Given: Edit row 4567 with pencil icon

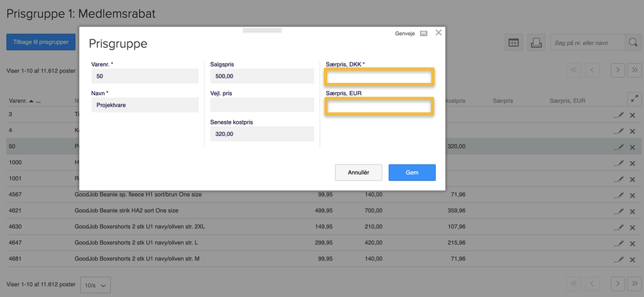Looking at the screenshot, I should point(619,195).
